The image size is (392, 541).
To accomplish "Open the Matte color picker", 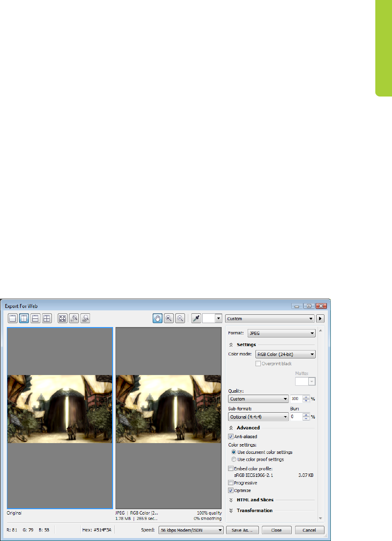I will pos(305,381).
